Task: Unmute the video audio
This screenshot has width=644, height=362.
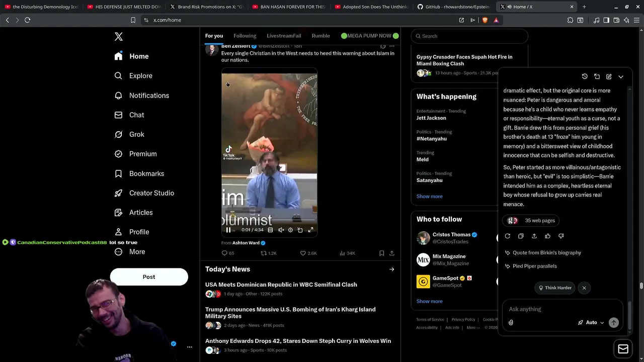Action: 281,230
